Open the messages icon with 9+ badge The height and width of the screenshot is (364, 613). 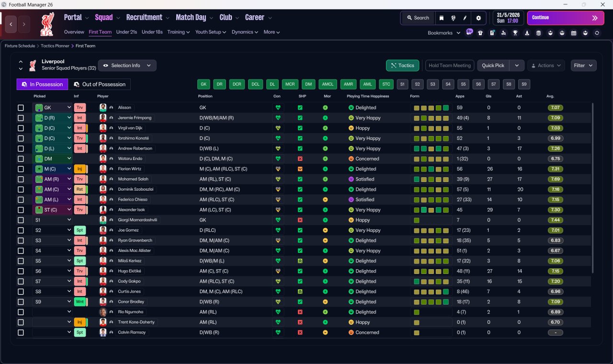tap(469, 32)
